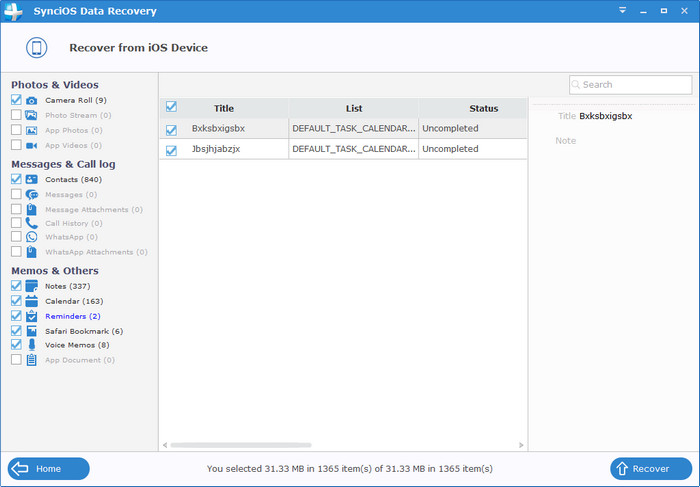Click the Recover button
This screenshot has width=700, height=487.
[x=651, y=469]
